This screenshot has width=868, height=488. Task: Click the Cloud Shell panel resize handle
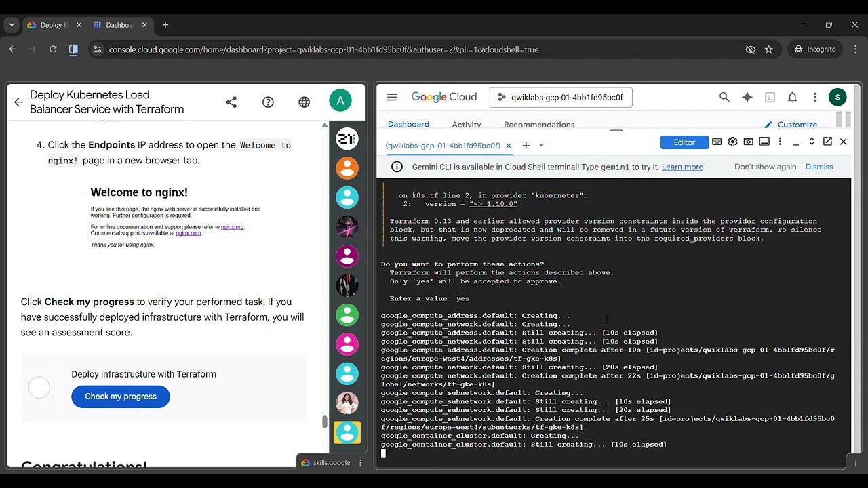616,131
